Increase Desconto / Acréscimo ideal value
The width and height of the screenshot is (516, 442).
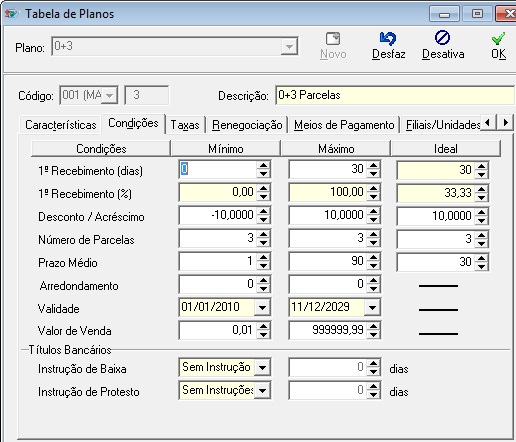pyautogui.click(x=481, y=212)
